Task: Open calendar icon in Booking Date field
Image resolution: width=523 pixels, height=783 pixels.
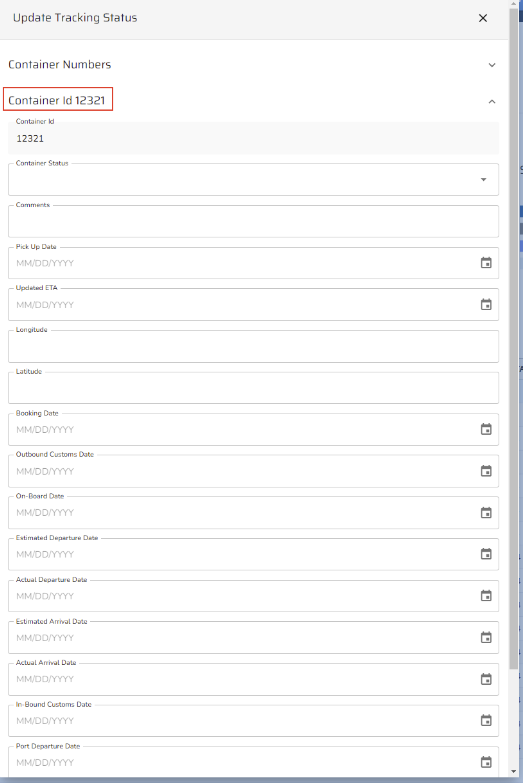Action: point(486,429)
